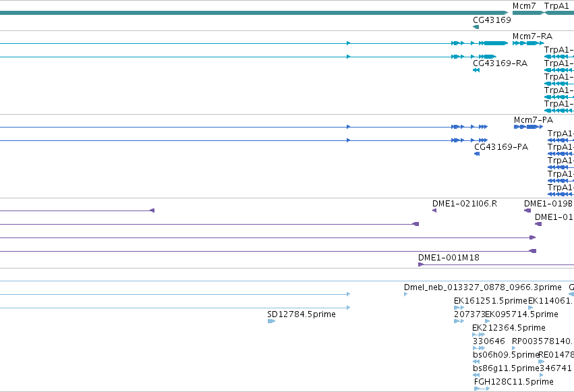Click the EK114061 EST label
This screenshot has width=574, height=392.
(x=550, y=301)
